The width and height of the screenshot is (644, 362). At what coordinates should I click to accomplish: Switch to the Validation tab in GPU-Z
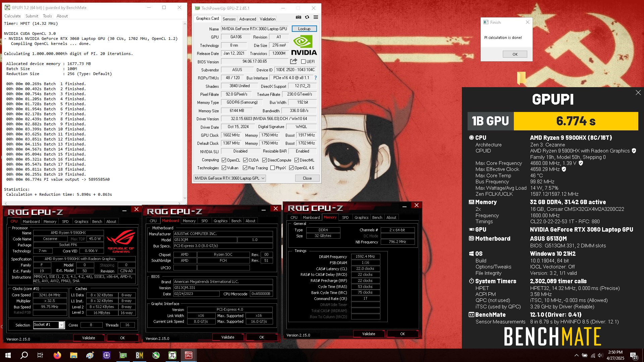(x=268, y=19)
